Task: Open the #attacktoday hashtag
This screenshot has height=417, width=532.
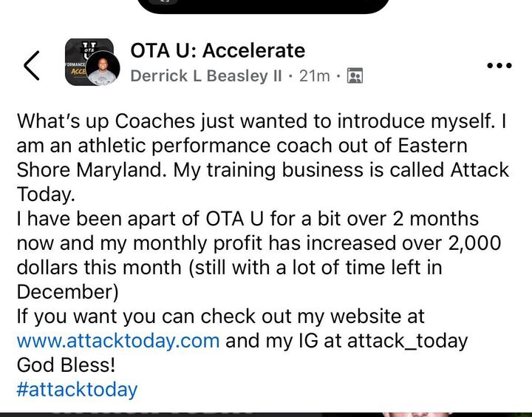Action: 77,390
